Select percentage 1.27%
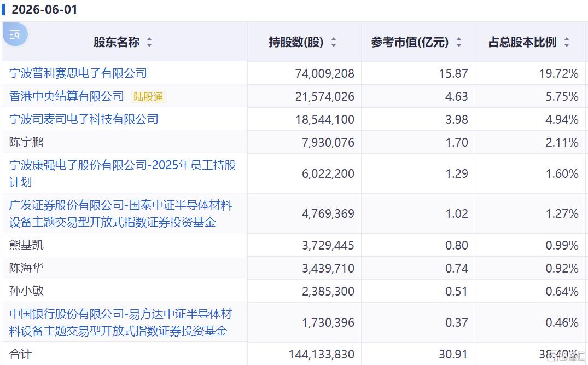 click(x=562, y=214)
